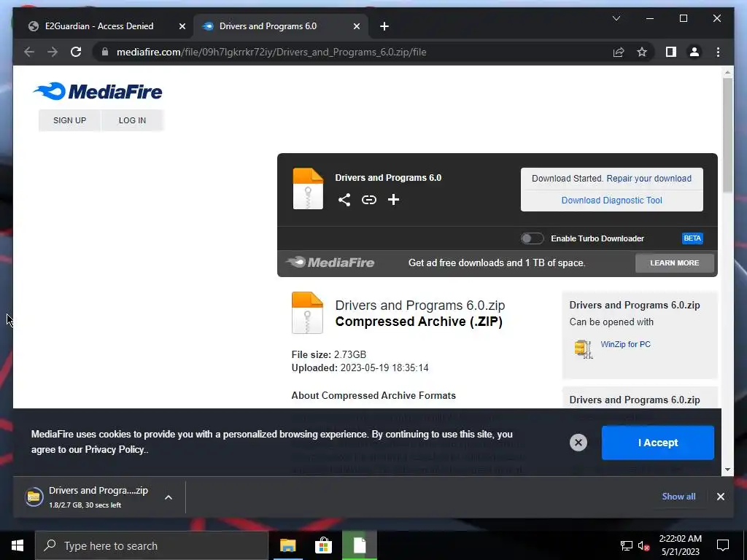Click the 'File size: 2.73GB' text

click(x=329, y=355)
